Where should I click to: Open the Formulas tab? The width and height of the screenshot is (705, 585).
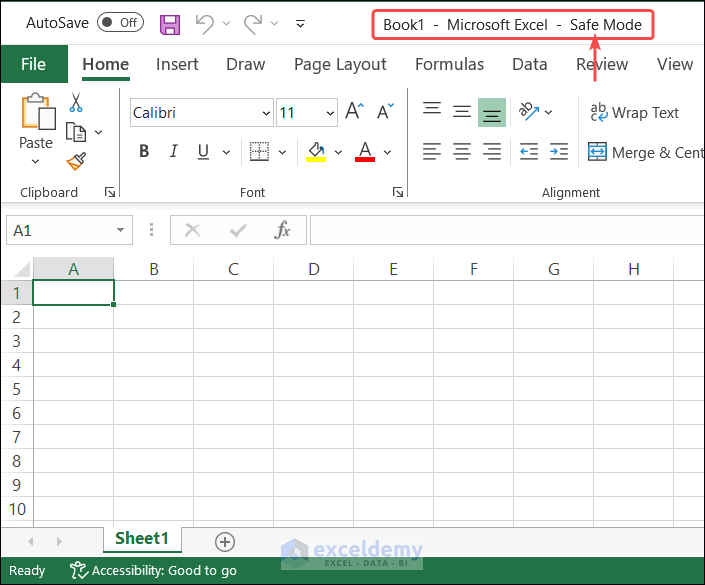coord(450,64)
